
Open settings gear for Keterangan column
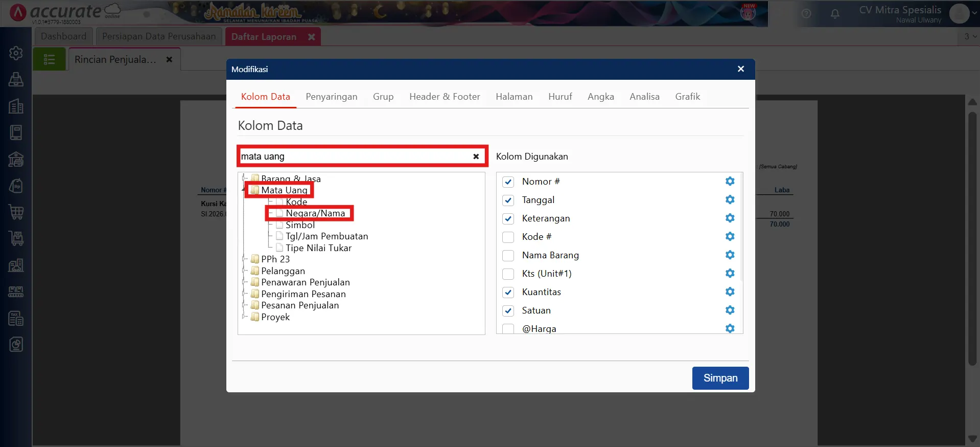coord(730,218)
